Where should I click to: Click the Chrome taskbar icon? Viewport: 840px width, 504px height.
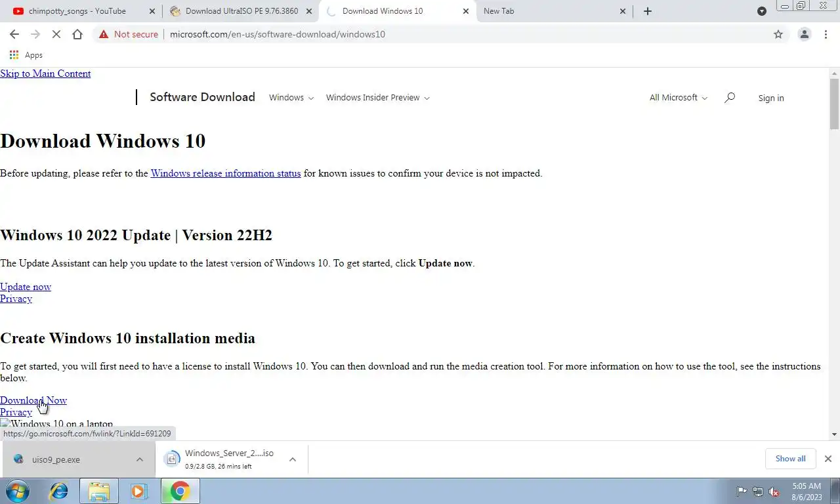(x=180, y=491)
